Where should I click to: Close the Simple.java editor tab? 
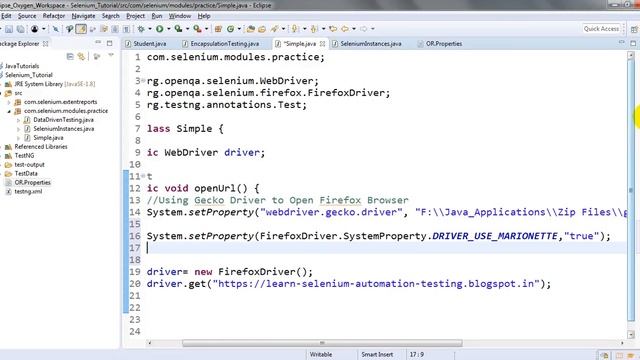tap(322, 44)
